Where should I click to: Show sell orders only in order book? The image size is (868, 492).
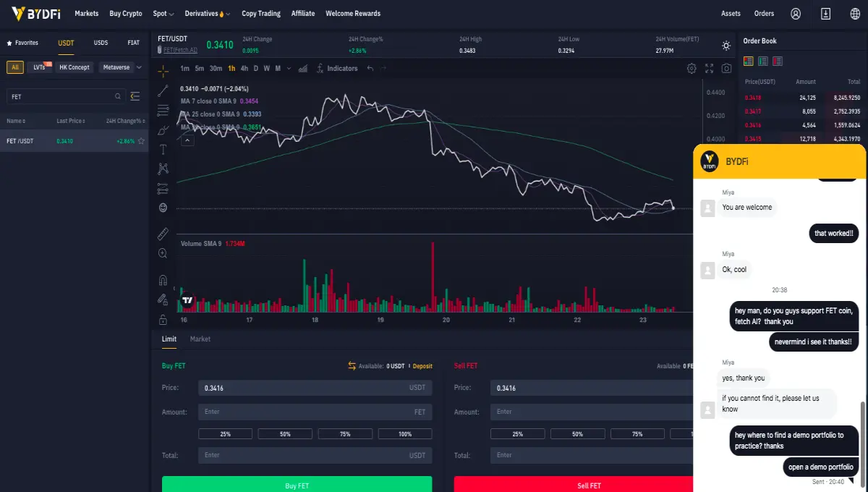tap(778, 61)
